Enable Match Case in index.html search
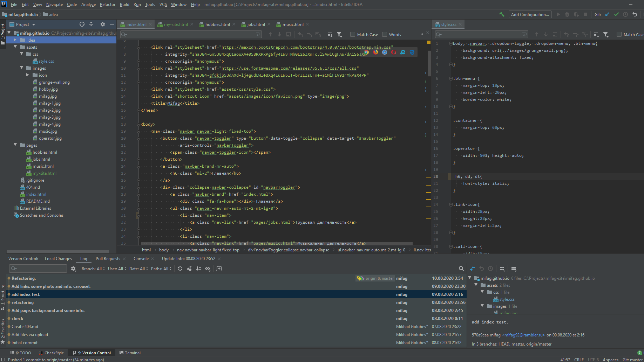 [x=353, y=34]
